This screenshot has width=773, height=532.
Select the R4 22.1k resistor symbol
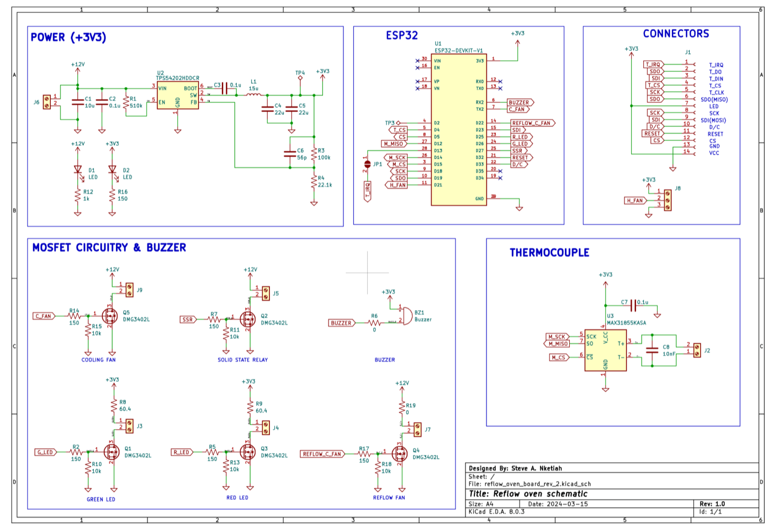[314, 182]
